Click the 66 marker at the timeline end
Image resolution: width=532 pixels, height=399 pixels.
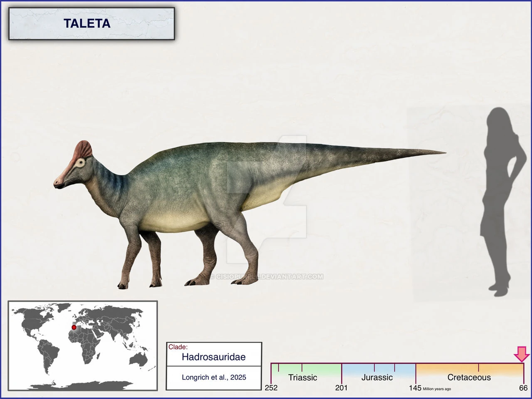(x=524, y=388)
